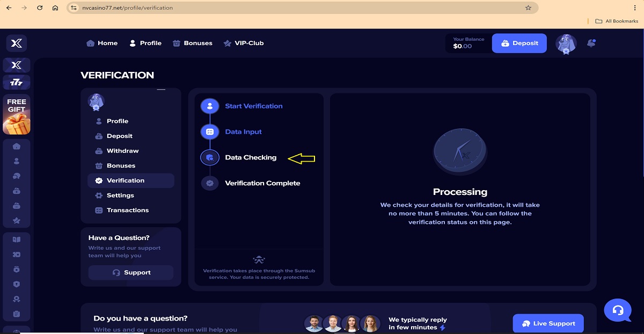Click the blue Deposit button

pos(519,43)
